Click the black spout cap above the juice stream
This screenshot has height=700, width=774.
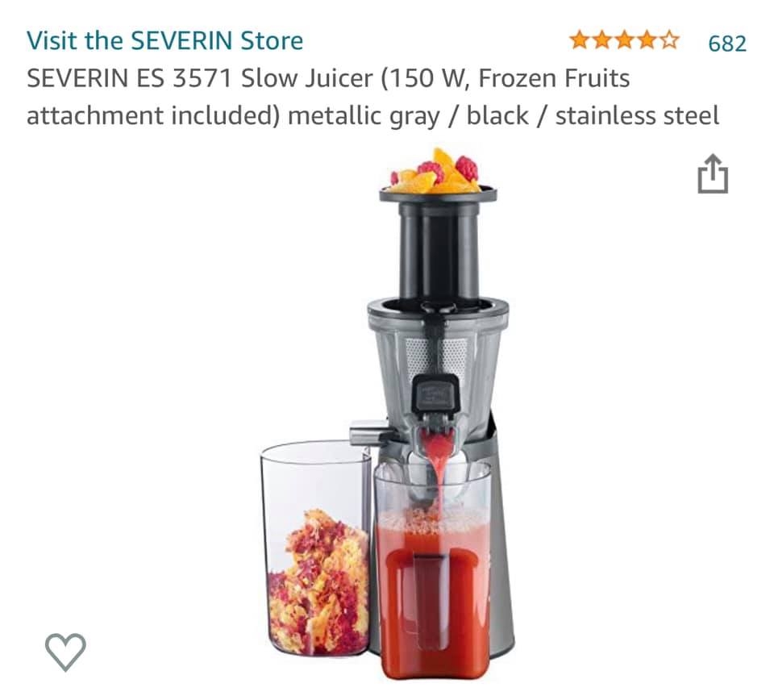[x=436, y=393]
